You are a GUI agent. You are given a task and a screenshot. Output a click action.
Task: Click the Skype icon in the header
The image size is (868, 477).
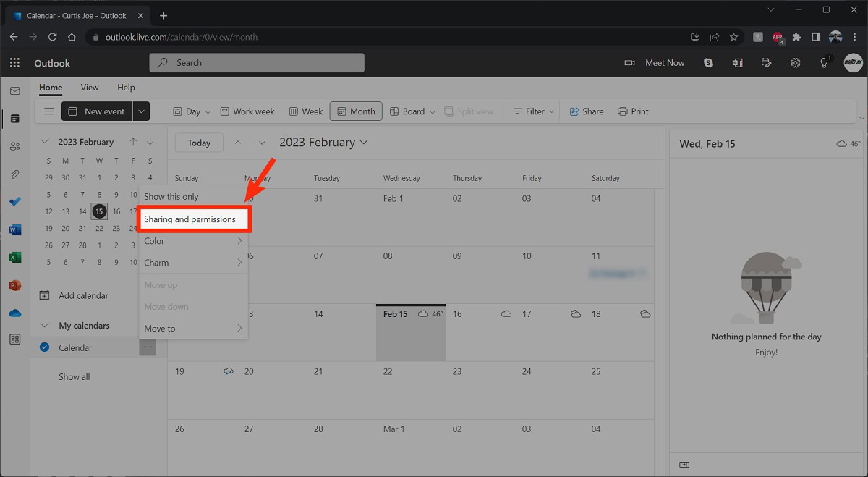pos(708,63)
